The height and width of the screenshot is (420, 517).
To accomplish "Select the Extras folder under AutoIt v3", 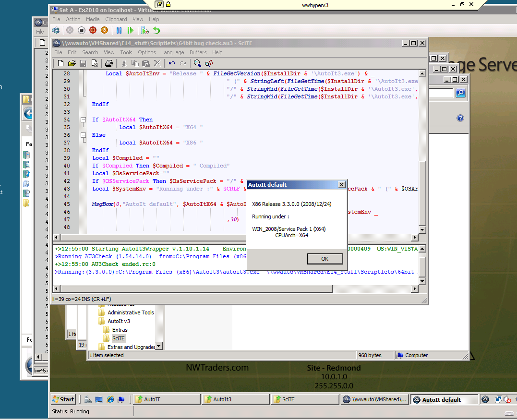I will coord(120,330).
